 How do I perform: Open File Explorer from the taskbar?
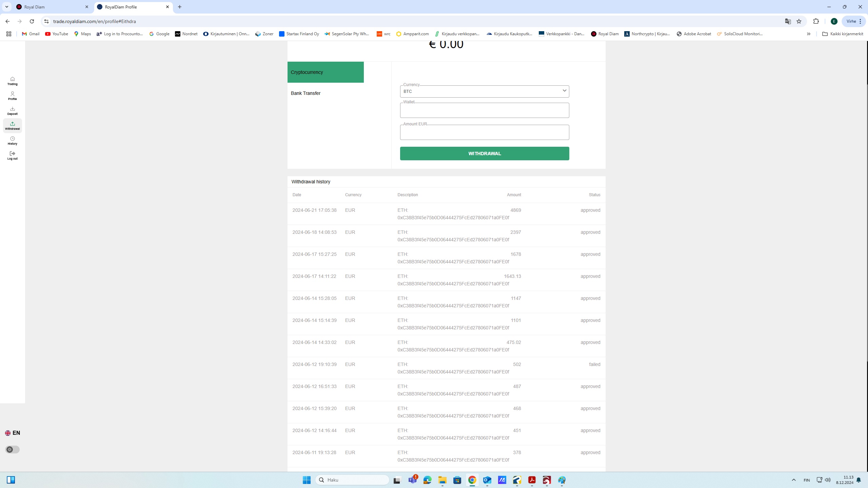click(x=442, y=480)
